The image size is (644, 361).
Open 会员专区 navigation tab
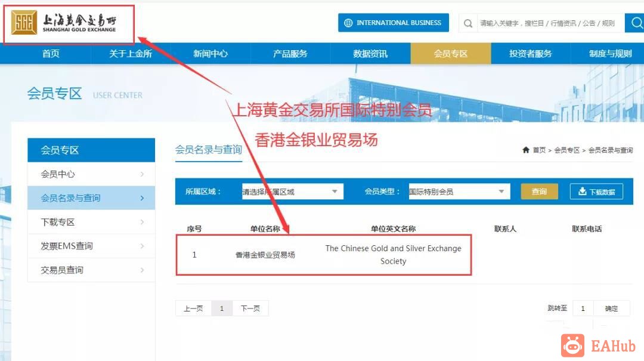click(x=451, y=54)
